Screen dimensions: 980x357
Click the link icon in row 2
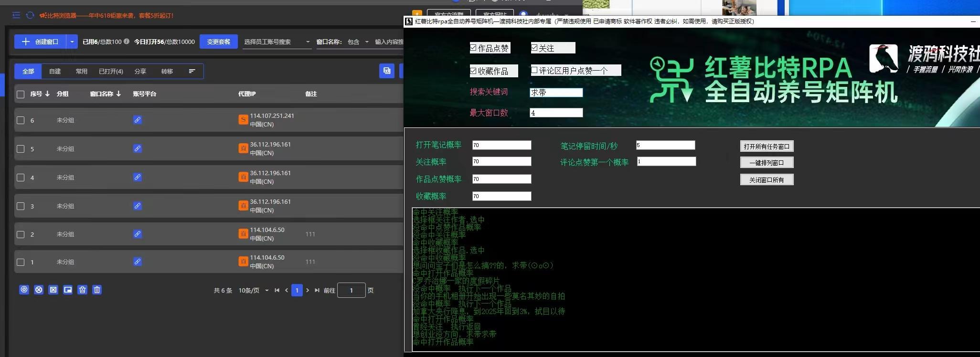point(138,234)
